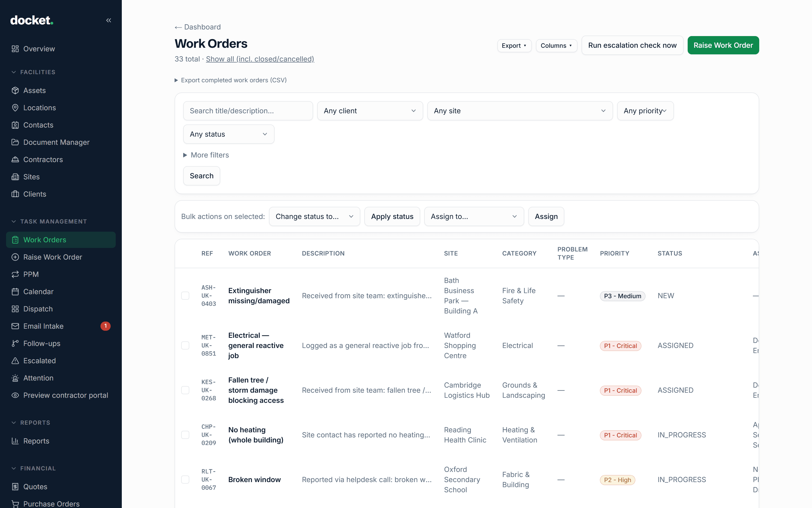
Task: Click the Assets cube icon
Action: point(15,90)
